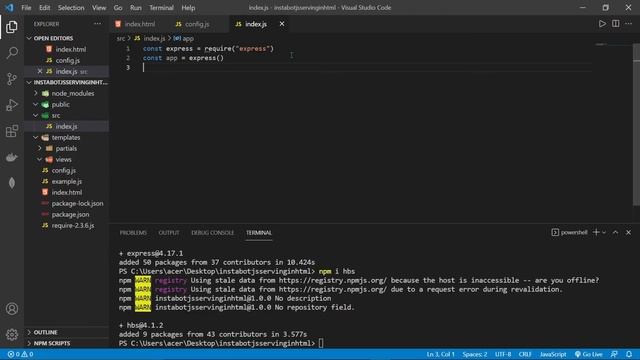The image size is (640, 360).
Task: Create a new terminal with plus icon
Action: pyautogui.click(x=596, y=232)
